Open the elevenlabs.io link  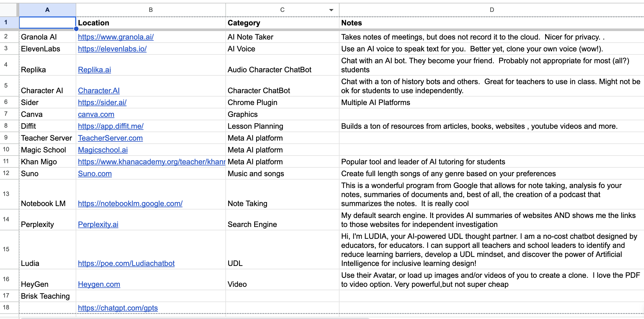pos(112,49)
